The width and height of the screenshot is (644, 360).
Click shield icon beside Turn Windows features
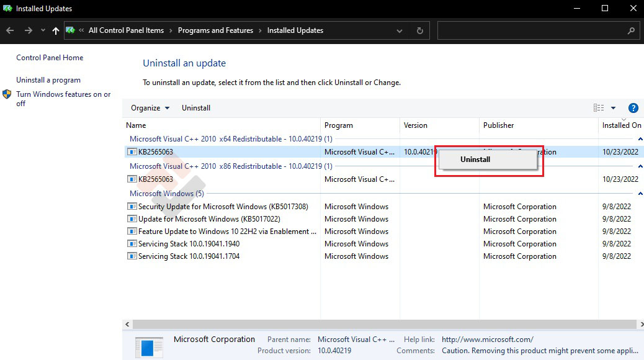click(7, 94)
